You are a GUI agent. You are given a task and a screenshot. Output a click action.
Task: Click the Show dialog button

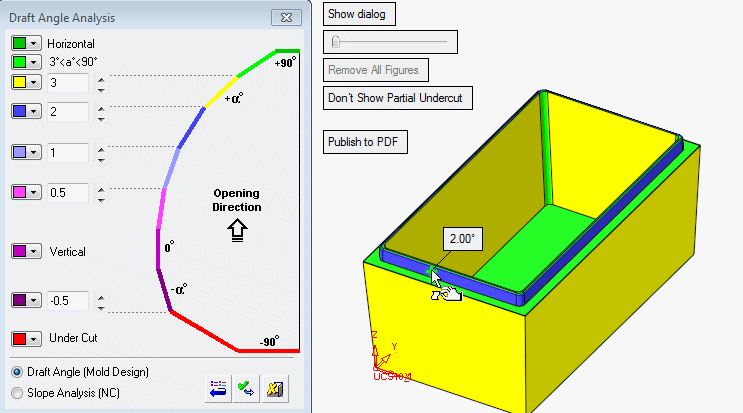tap(361, 14)
